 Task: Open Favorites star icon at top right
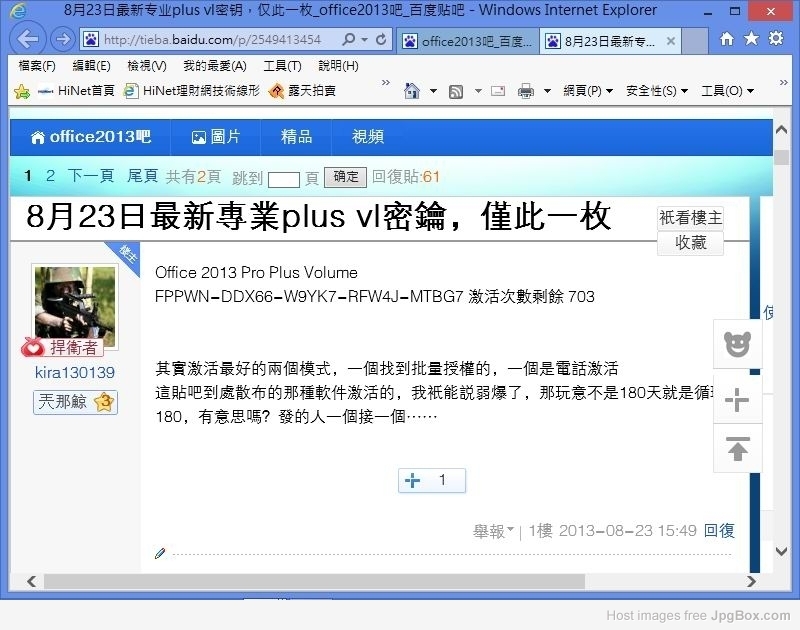(x=750, y=39)
